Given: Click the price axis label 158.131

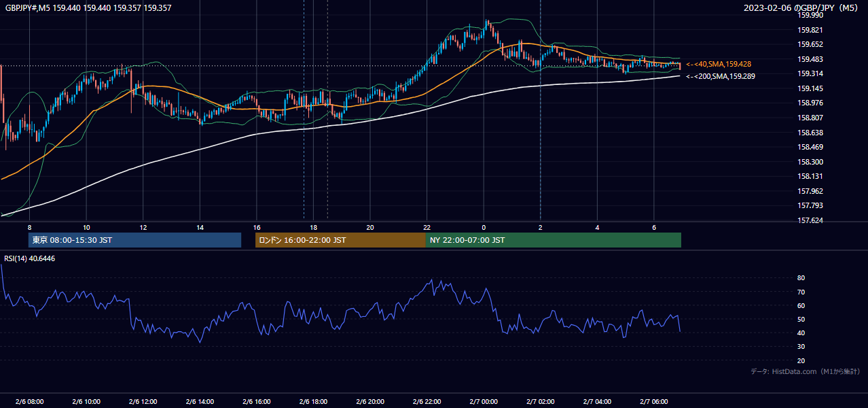Looking at the screenshot, I should point(810,176).
